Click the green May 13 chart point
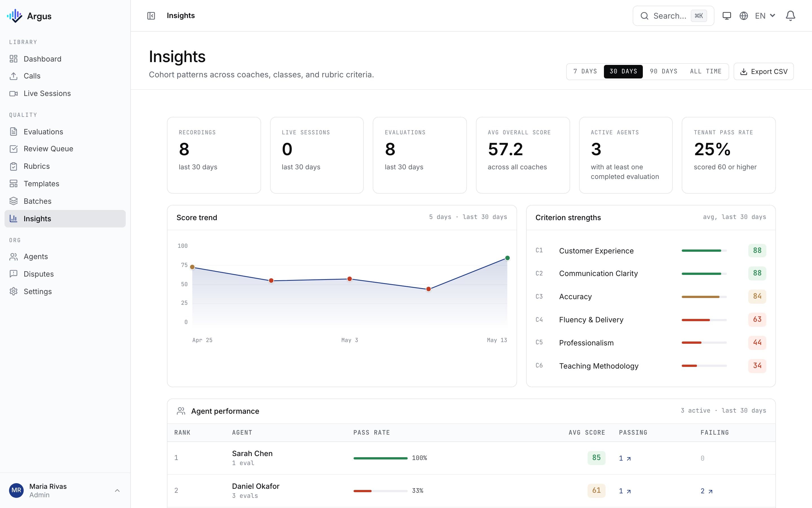The width and height of the screenshot is (812, 508). point(507,258)
